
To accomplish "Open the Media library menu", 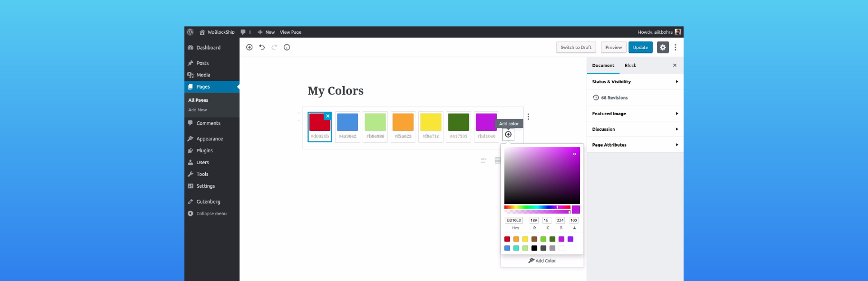I will pyautogui.click(x=212, y=75).
